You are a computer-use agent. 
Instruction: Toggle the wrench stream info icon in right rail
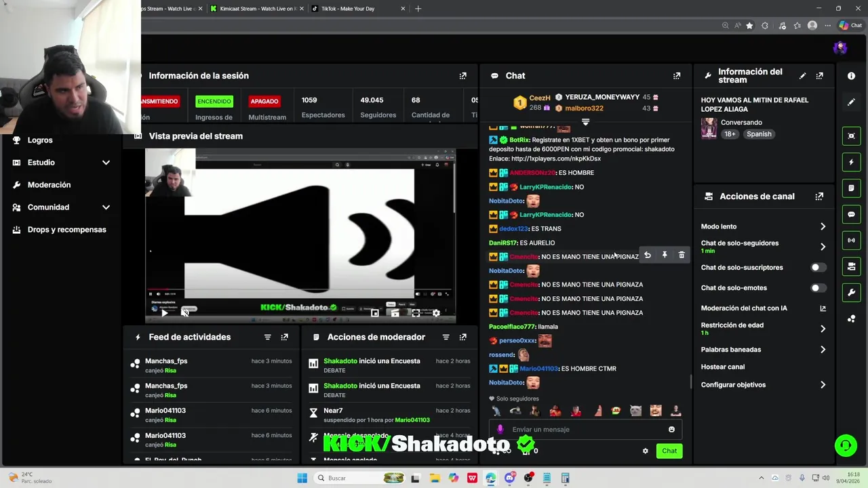(852, 292)
